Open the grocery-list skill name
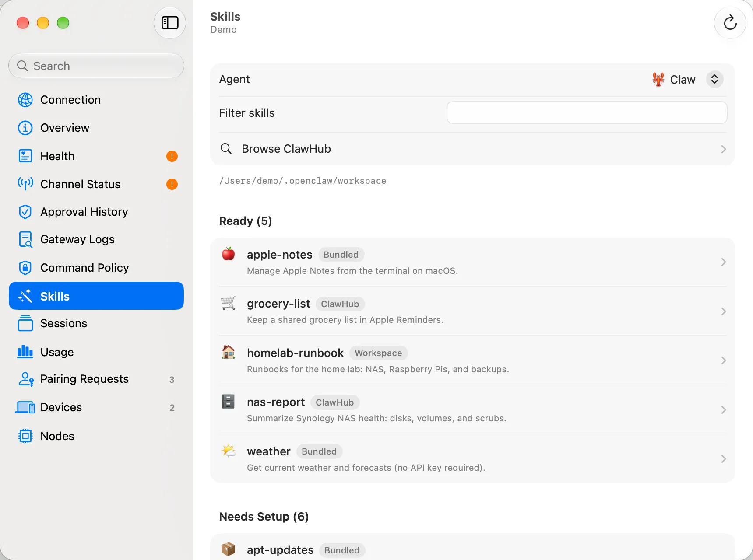Viewport: 753px width, 560px height. (278, 304)
